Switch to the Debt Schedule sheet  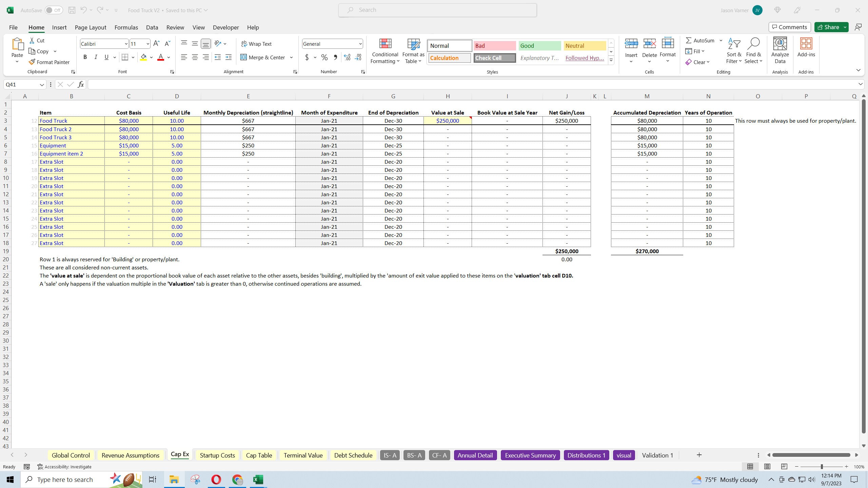353,455
